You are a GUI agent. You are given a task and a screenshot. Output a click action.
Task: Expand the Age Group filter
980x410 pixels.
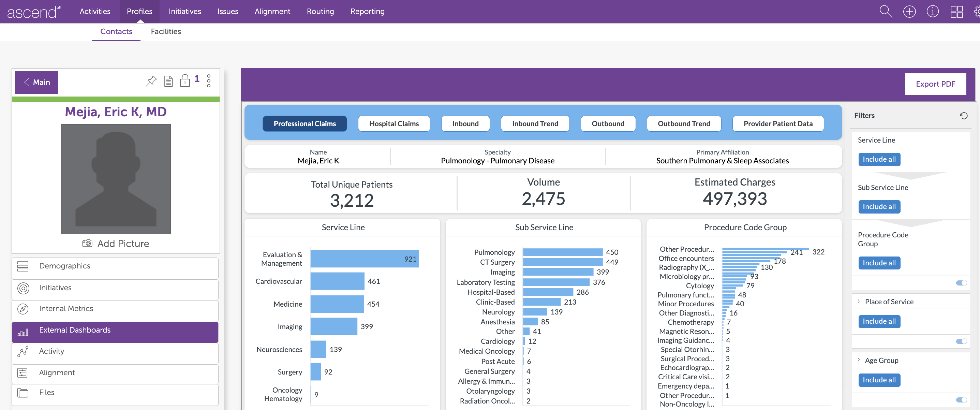[859, 360]
